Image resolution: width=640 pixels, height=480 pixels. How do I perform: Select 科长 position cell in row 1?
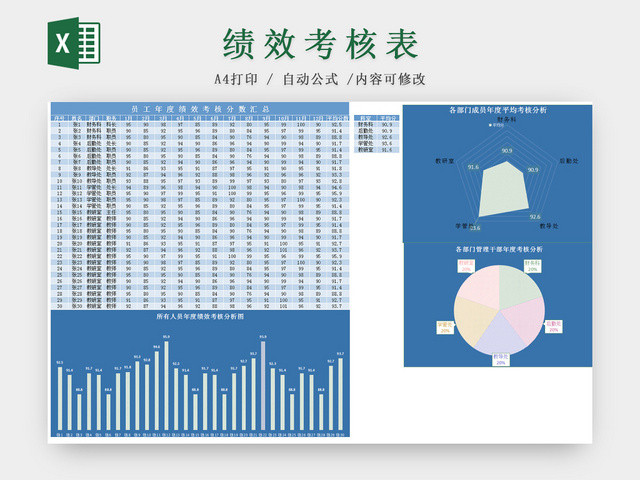(x=111, y=124)
